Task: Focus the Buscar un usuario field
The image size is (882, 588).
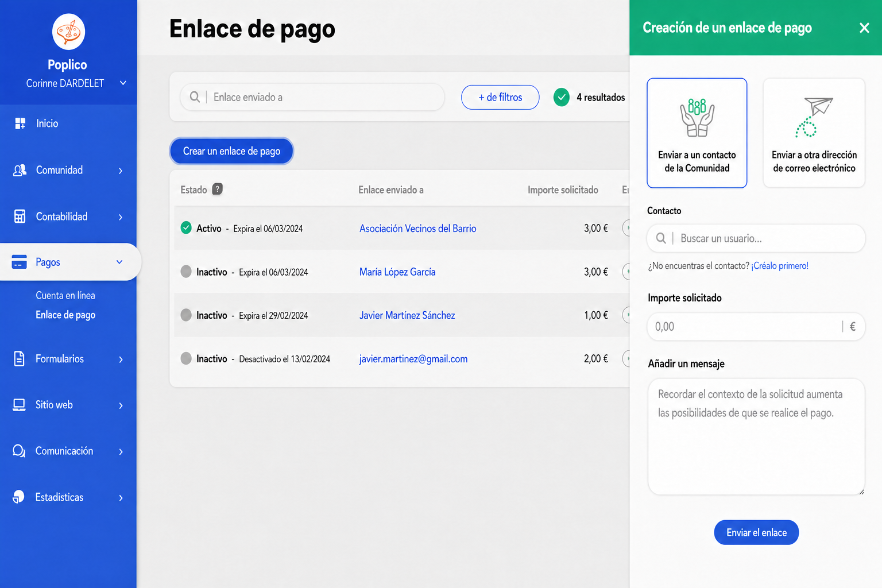Action: tap(756, 238)
